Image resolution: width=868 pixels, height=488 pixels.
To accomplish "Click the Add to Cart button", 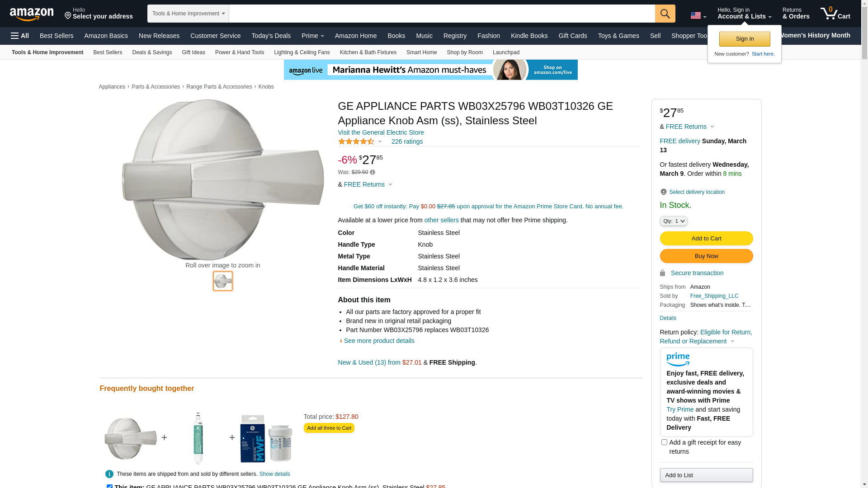I will pos(706,238).
